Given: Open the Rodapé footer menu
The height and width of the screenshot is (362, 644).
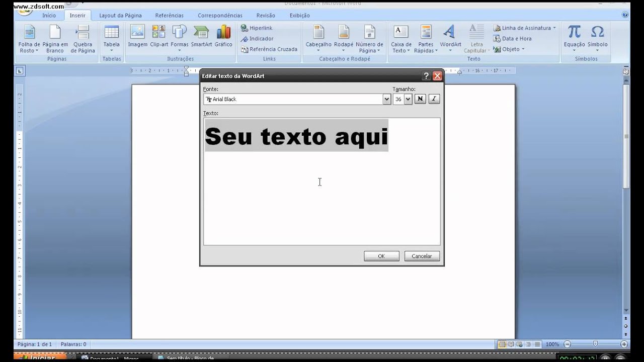Looking at the screenshot, I should [x=344, y=39].
